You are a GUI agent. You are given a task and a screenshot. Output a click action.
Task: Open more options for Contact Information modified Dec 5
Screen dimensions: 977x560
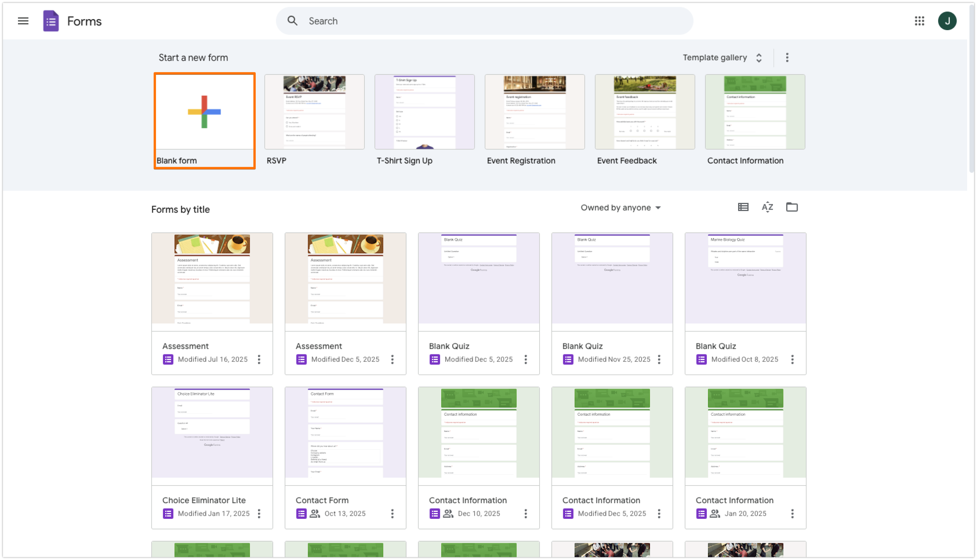click(x=659, y=514)
